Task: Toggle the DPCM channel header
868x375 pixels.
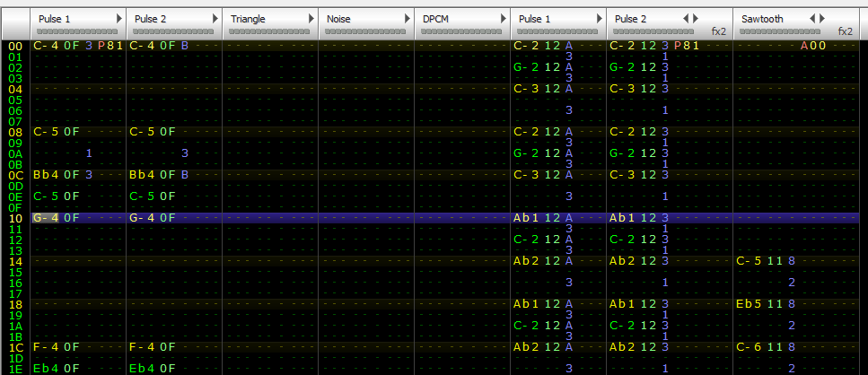Action: 435,19
